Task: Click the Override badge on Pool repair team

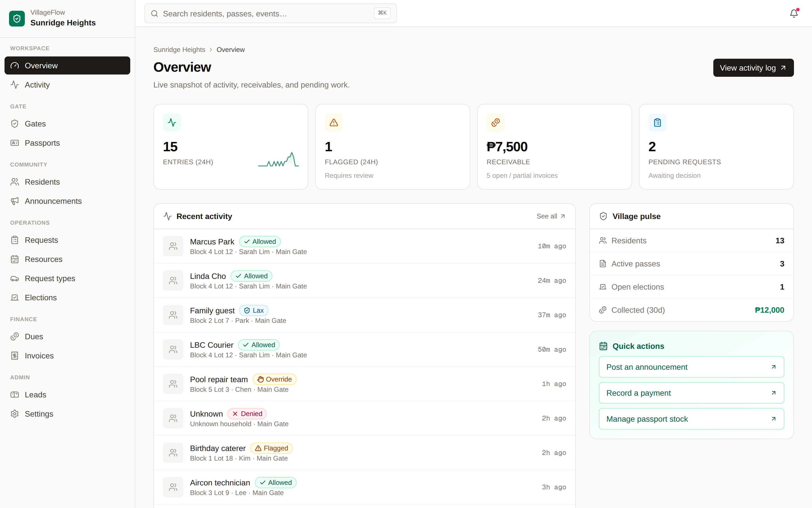Action: [x=274, y=379]
